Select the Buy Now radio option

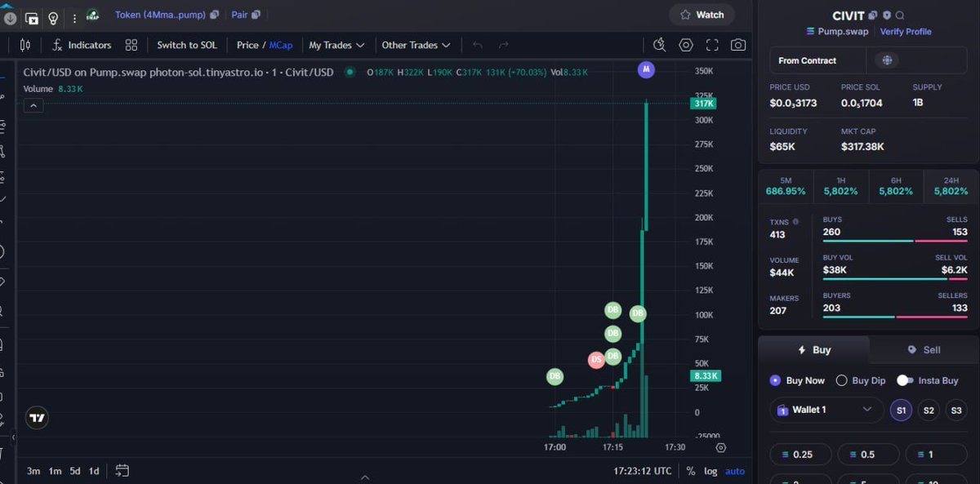coord(776,380)
